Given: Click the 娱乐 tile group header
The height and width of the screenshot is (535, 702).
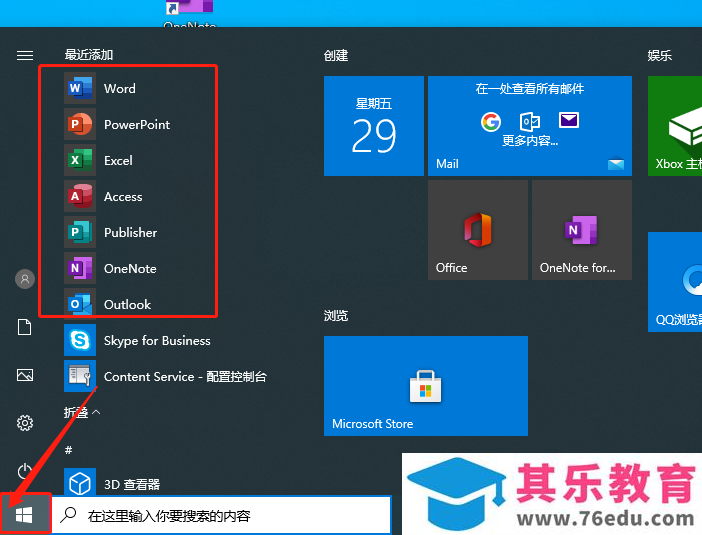Looking at the screenshot, I should click(x=659, y=56).
